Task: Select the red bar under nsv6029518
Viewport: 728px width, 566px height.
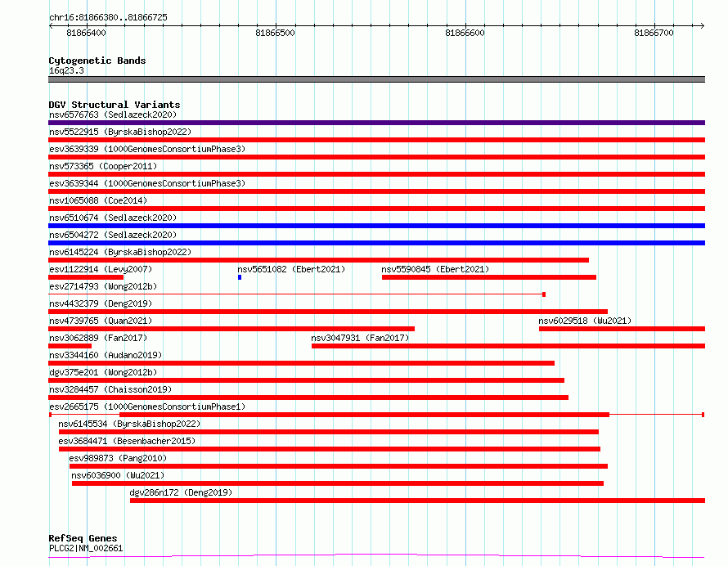Action: (x=622, y=329)
